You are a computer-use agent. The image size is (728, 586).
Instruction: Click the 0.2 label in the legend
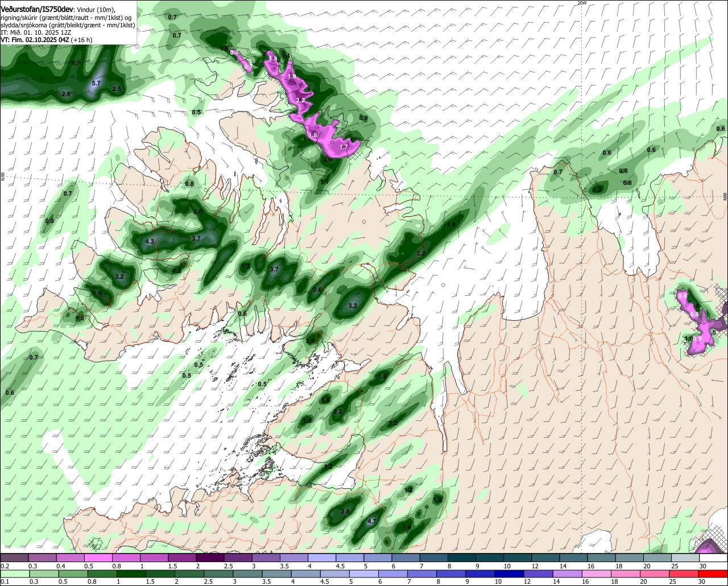(x=5, y=566)
